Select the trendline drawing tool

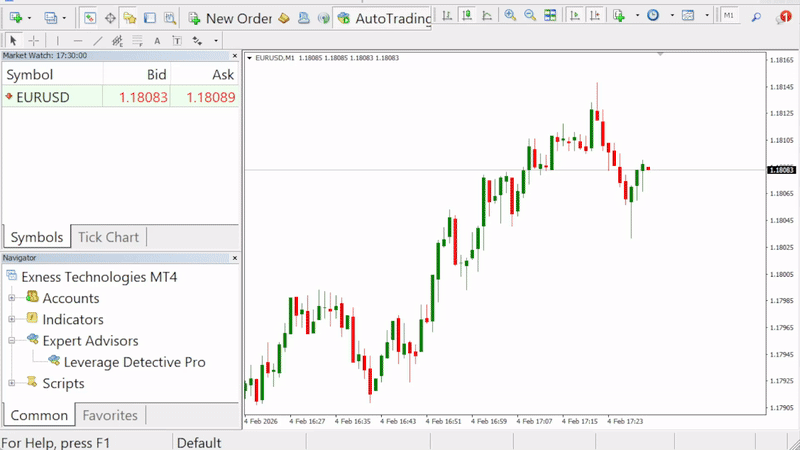[x=98, y=40]
